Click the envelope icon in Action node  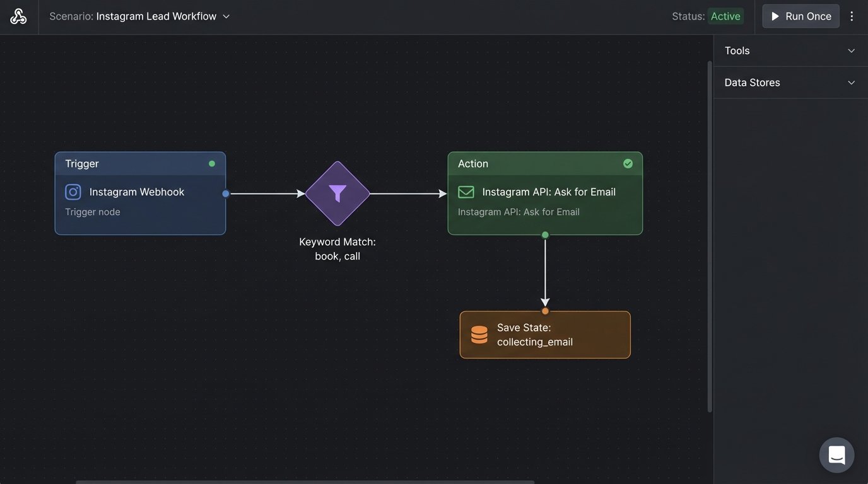pyautogui.click(x=466, y=192)
